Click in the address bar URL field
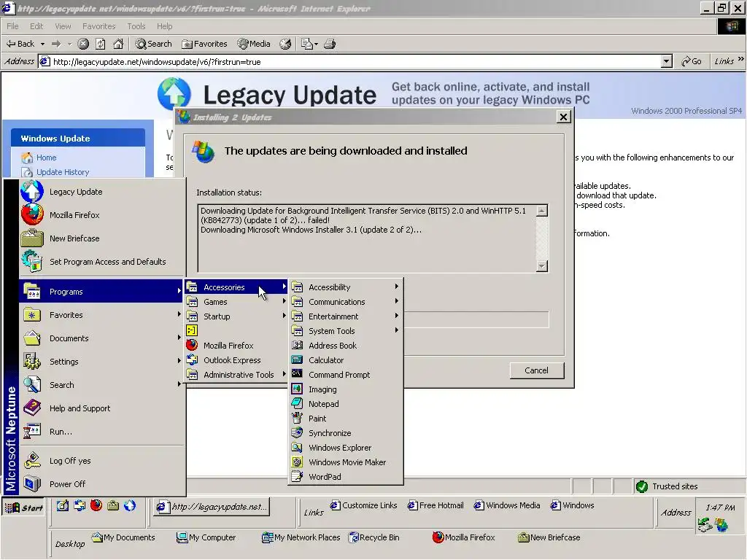747x560 pixels. tap(350, 61)
